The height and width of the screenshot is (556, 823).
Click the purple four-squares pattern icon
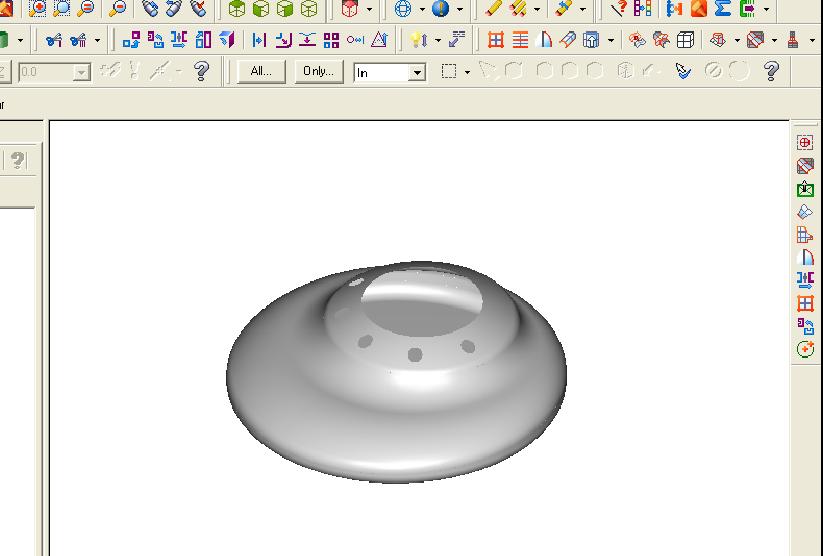(x=331, y=40)
